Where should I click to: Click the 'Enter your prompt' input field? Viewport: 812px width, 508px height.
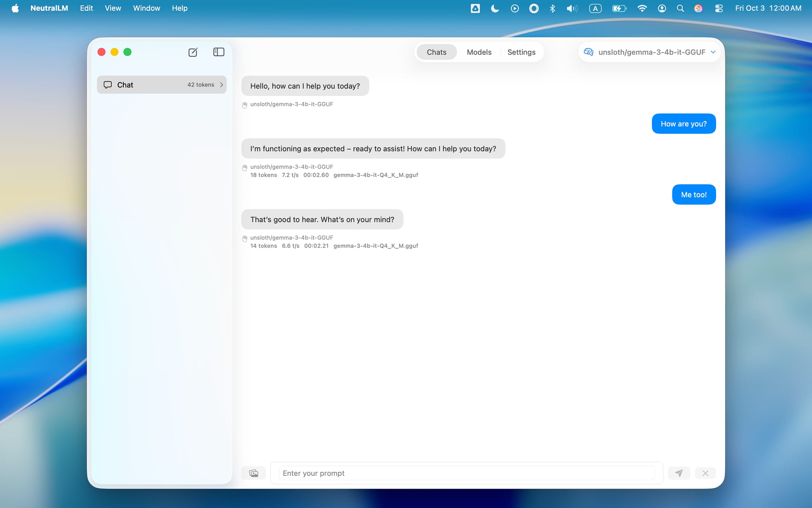(x=436, y=473)
